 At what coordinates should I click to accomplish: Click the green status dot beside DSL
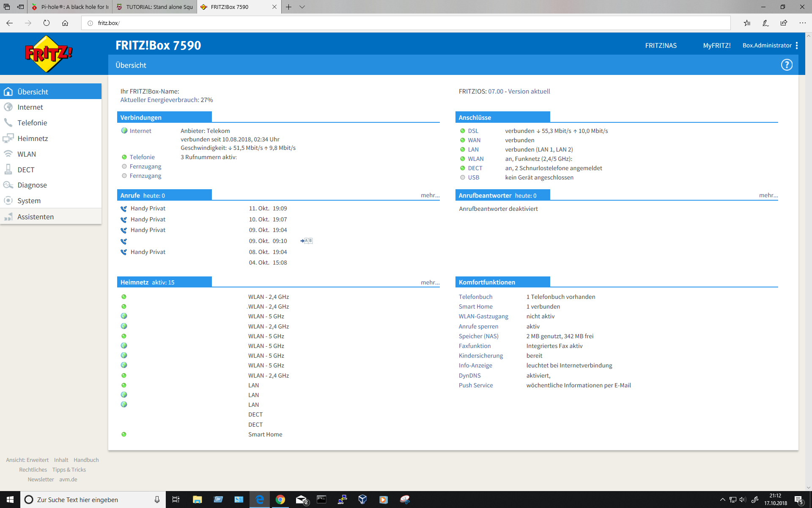click(463, 131)
